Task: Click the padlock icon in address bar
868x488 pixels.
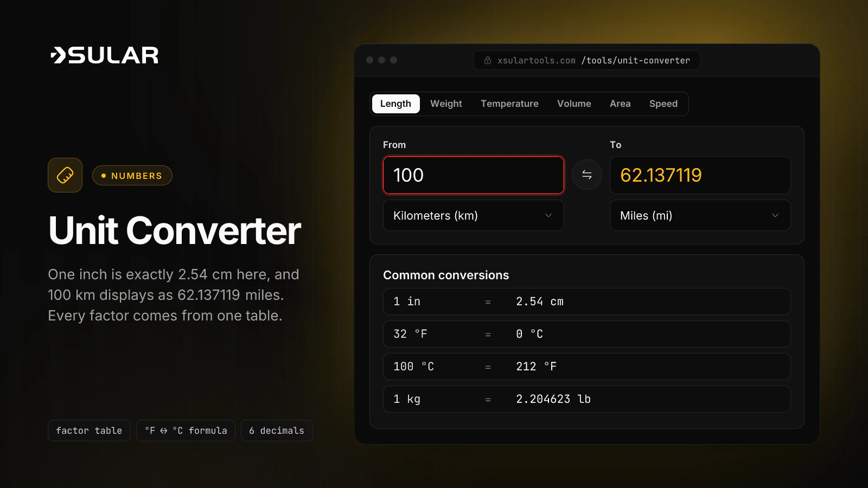Action: (x=488, y=60)
